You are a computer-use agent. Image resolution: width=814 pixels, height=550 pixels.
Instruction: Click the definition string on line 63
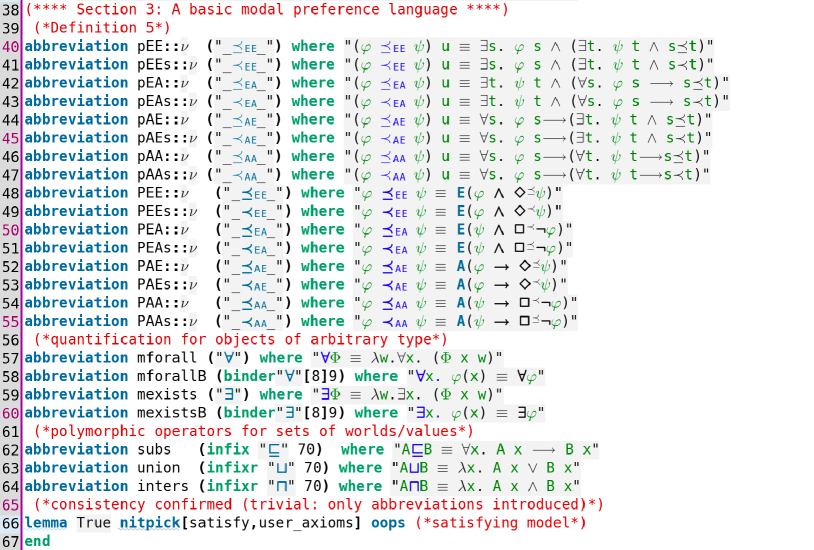pos(485,467)
